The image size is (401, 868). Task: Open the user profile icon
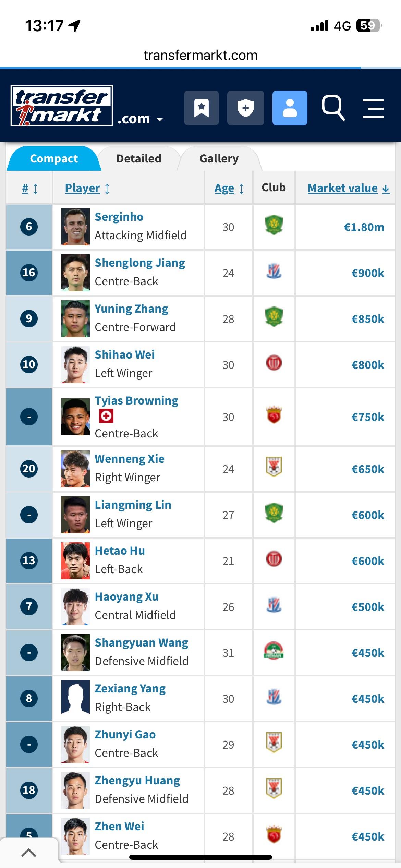(290, 108)
